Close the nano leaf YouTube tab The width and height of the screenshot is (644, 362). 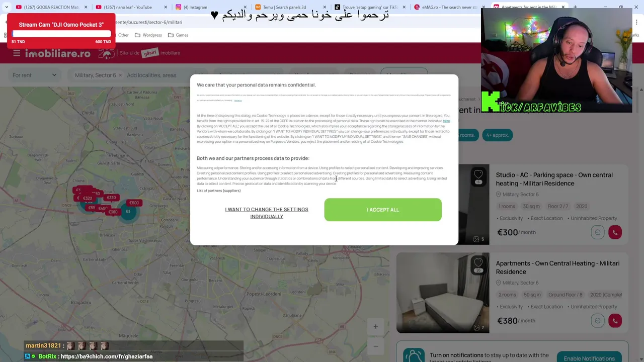pyautogui.click(x=166, y=7)
